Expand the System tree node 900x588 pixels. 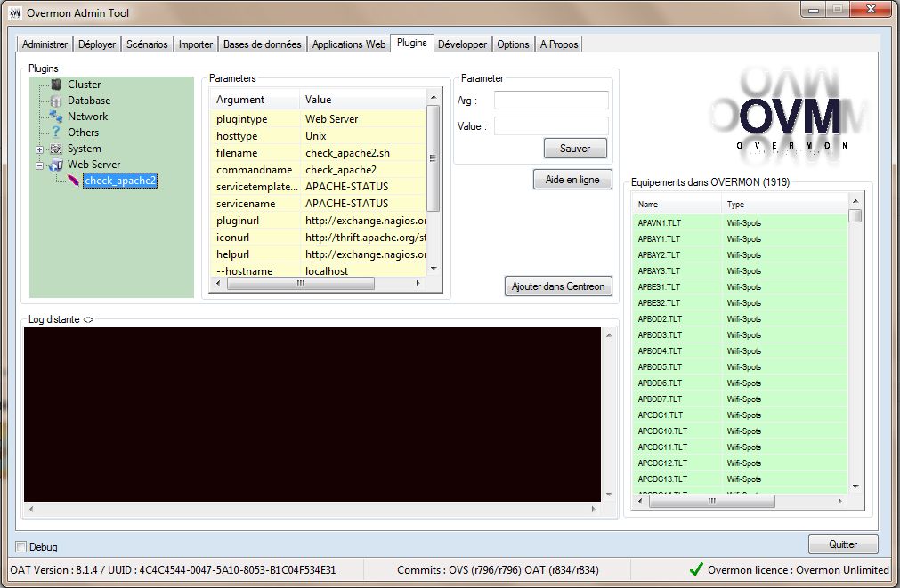click(39, 149)
